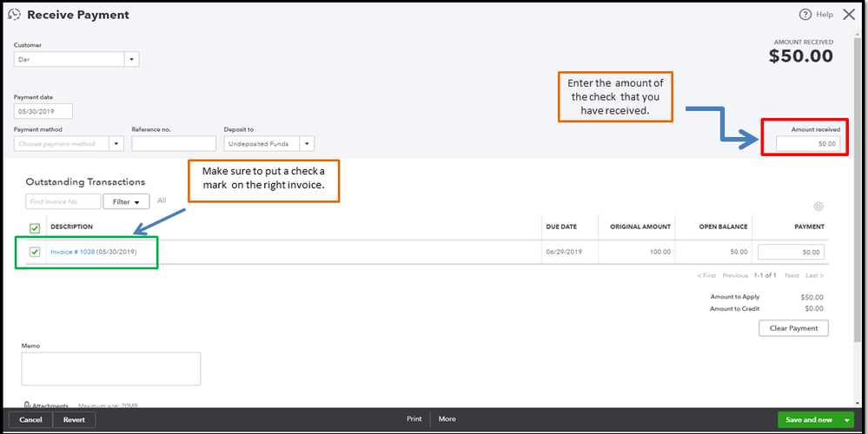868x434 pixels.
Task: Go to the Next page link
Action: [x=792, y=276]
